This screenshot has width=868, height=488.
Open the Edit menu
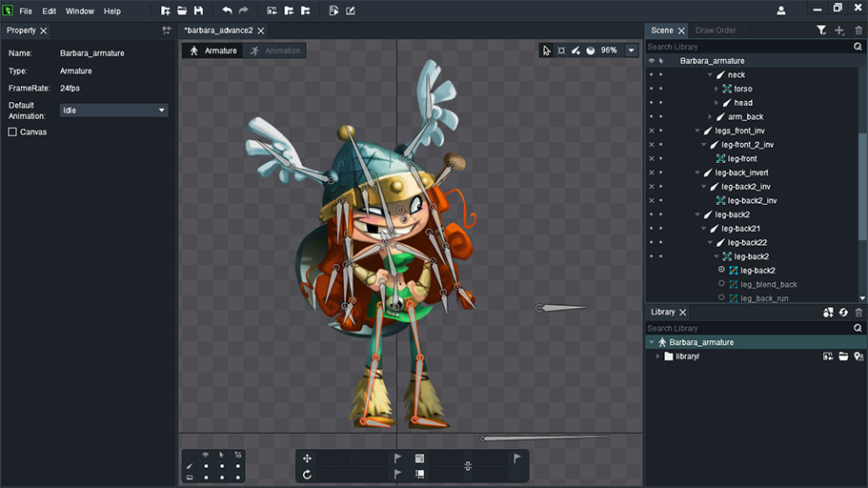[x=50, y=11]
